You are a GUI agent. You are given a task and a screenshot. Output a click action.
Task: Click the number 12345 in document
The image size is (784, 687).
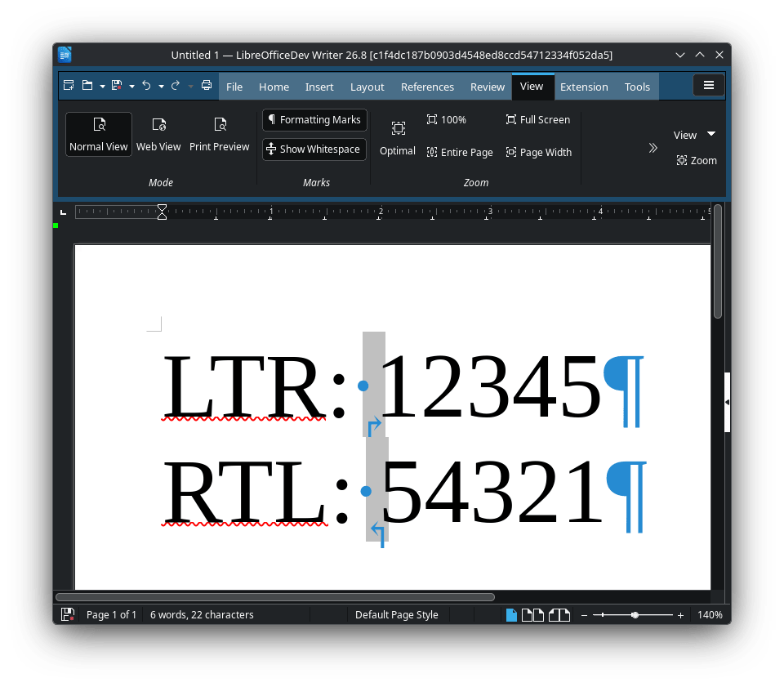[x=490, y=386]
